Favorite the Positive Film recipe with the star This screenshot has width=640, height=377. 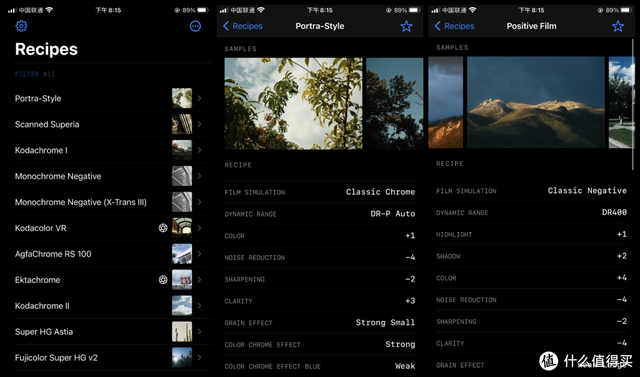click(x=618, y=26)
